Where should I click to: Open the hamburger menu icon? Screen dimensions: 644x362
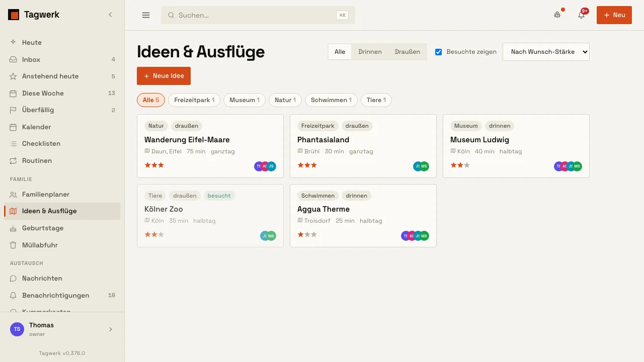[146, 15]
